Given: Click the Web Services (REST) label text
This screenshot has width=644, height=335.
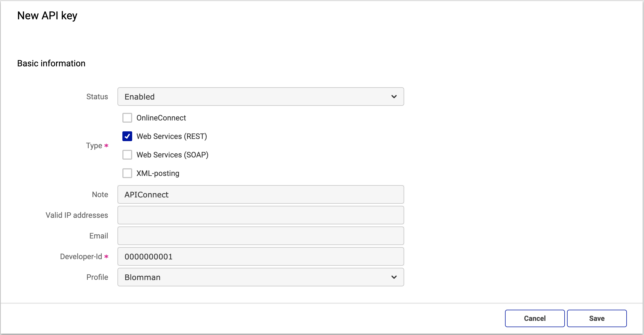Looking at the screenshot, I should tap(172, 136).
